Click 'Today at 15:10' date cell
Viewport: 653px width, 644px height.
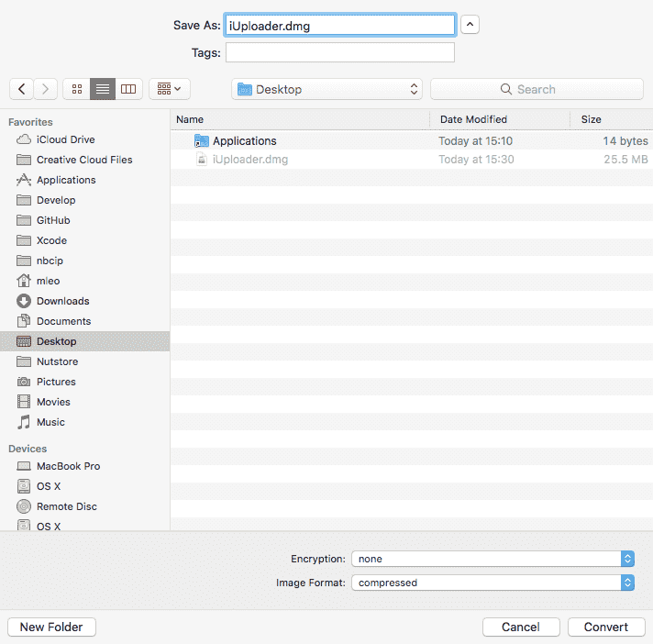click(475, 140)
